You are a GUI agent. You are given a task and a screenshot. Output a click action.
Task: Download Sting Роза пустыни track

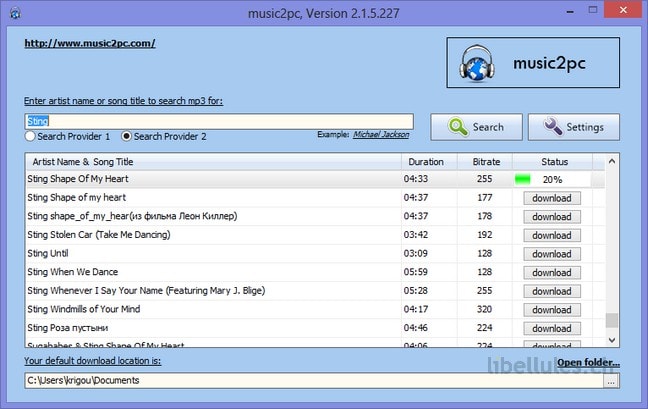tap(552, 328)
